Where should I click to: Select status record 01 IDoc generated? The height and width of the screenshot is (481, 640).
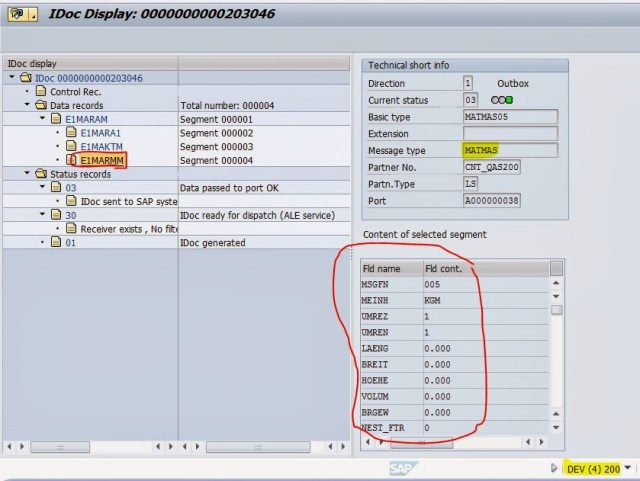[71, 243]
